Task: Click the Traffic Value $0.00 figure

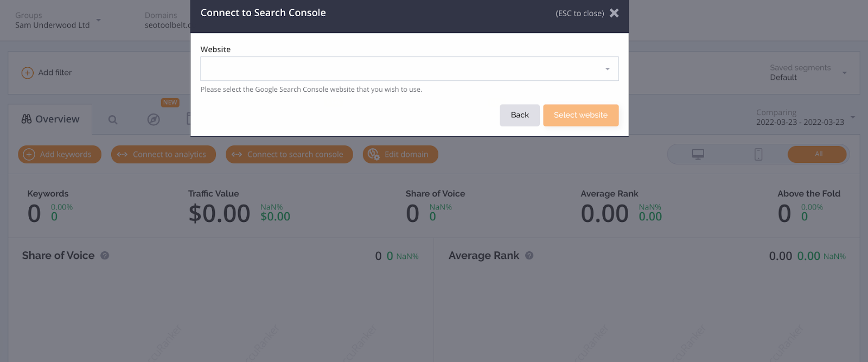Action: click(219, 213)
